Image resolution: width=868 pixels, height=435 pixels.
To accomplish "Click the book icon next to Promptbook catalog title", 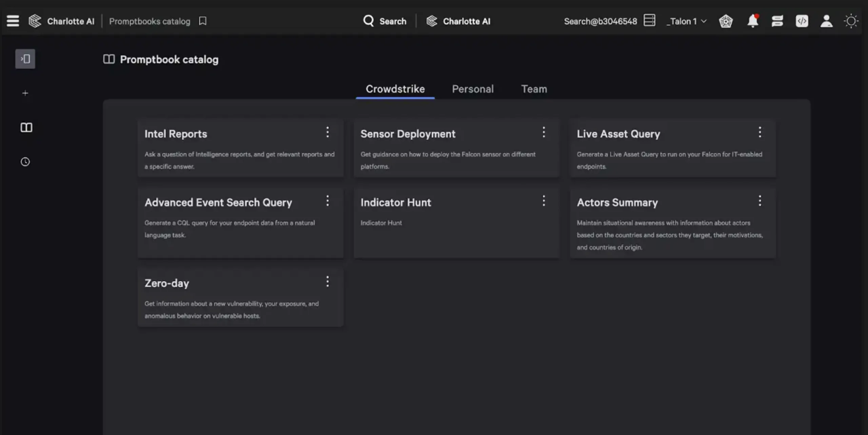I will pos(109,59).
